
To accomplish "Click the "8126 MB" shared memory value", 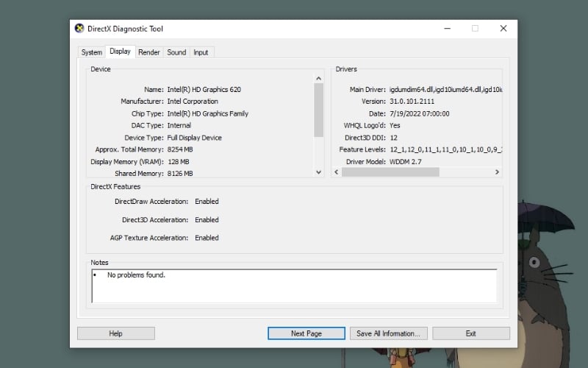I will pyautogui.click(x=180, y=174).
